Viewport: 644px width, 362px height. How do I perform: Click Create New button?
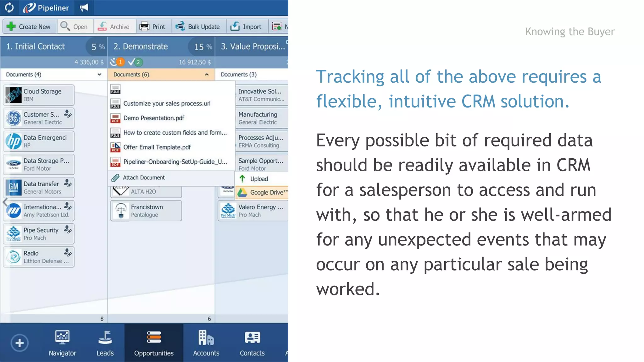pyautogui.click(x=30, y=27)
